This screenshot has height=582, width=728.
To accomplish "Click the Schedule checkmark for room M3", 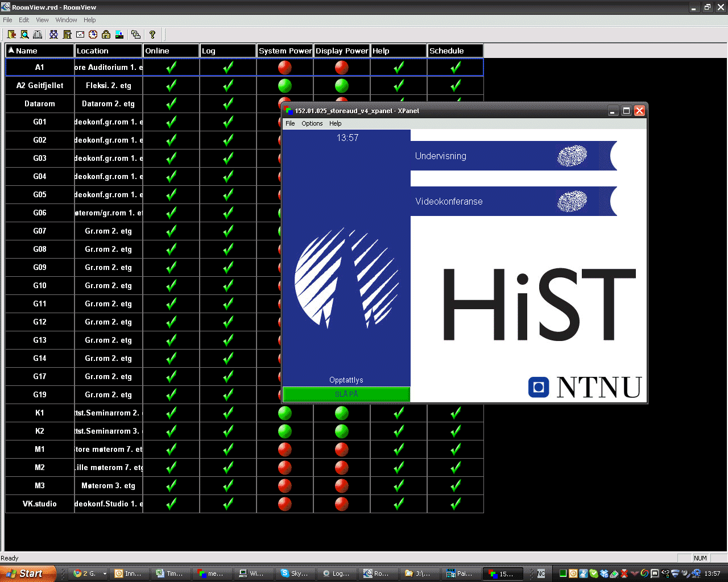I will click(x=456, y=485).
